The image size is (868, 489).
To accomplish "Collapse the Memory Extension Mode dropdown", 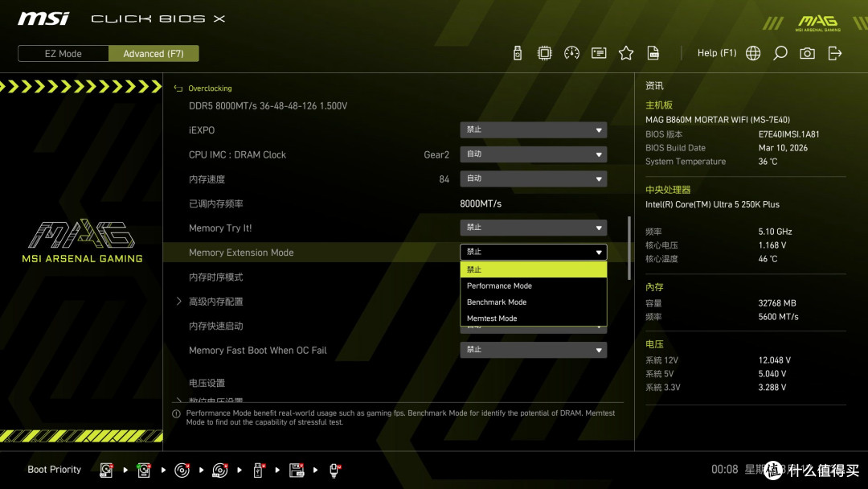I will pos(533,252).
